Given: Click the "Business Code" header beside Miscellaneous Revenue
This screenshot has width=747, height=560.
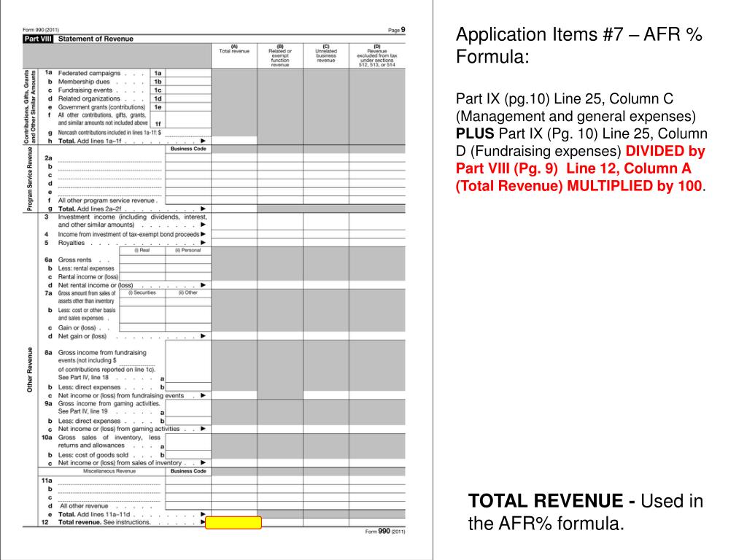Looking at the screenshot, I should [188, 471].
